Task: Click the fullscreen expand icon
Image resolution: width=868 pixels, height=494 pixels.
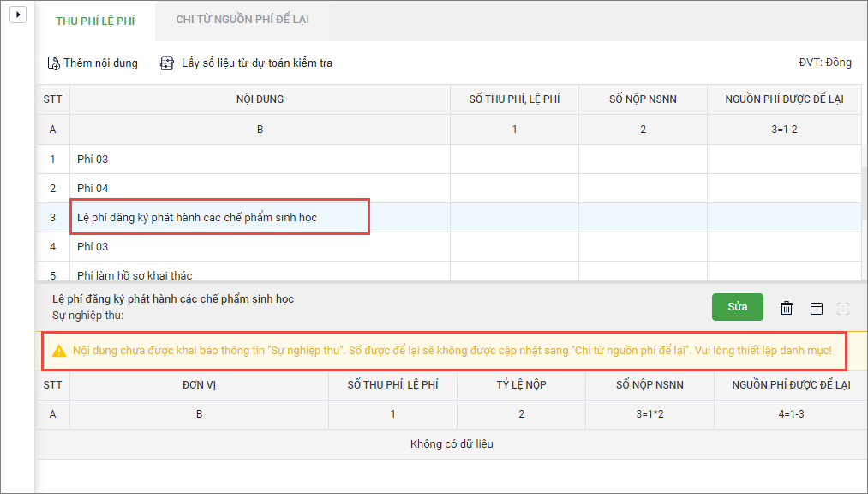Action: pos(842,308)
